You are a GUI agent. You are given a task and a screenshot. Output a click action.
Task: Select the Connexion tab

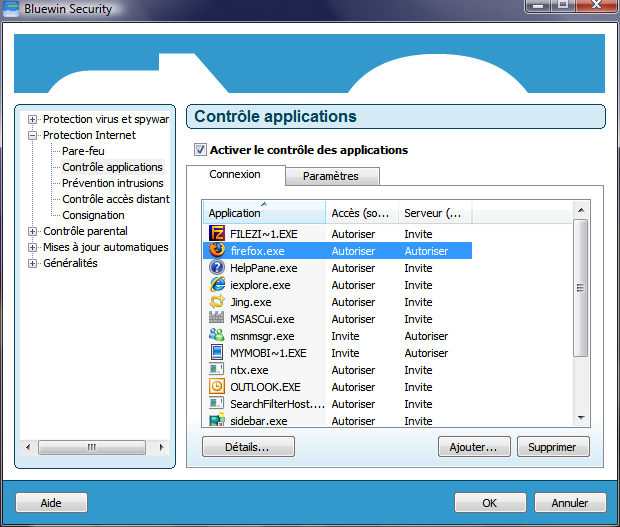235,174
